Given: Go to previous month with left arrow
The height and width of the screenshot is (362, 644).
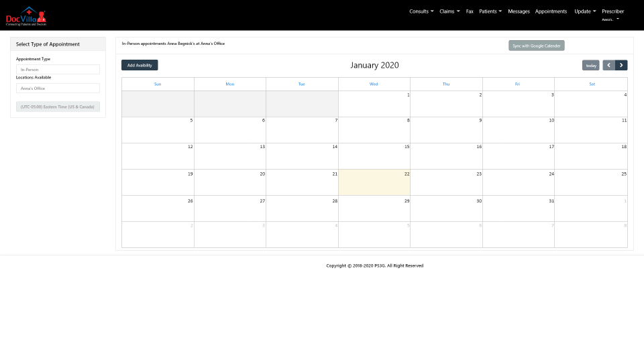Looking at the screenshot, I should 608,65.
